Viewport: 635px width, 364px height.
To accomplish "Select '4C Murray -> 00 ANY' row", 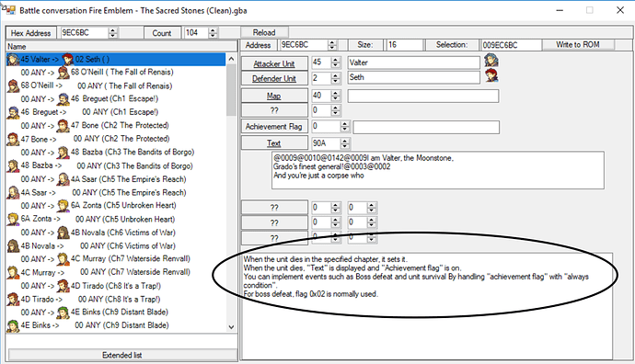I will (116, 273).
